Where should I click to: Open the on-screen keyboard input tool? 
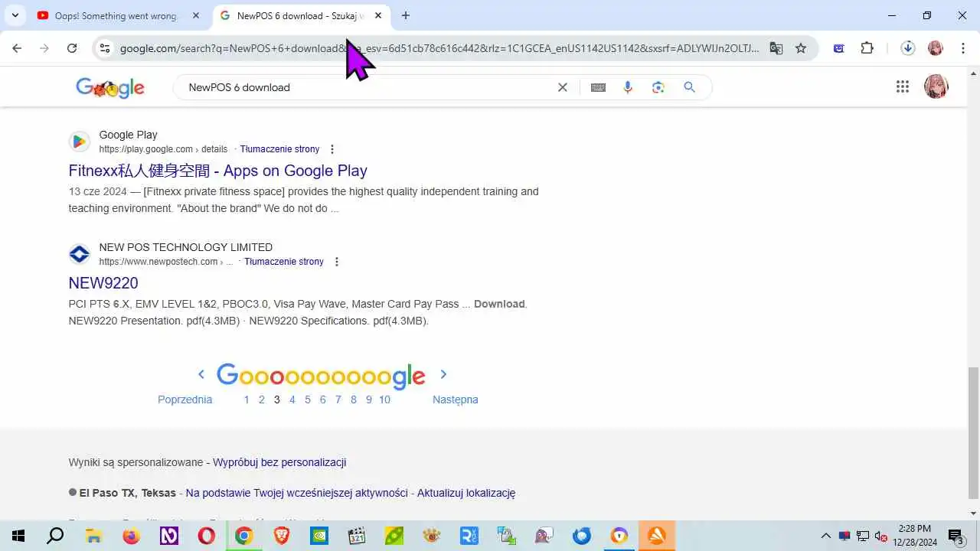click(x=599, y=87)
